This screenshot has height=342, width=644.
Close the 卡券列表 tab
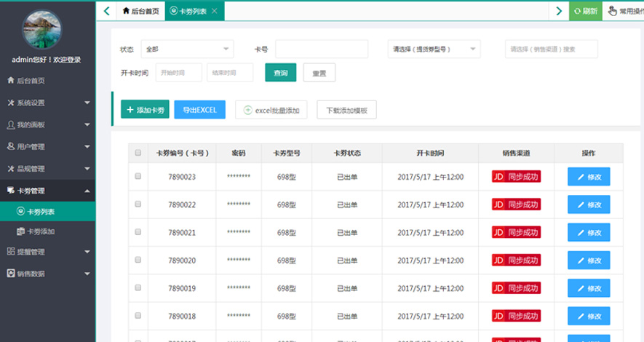coord(214,11)
